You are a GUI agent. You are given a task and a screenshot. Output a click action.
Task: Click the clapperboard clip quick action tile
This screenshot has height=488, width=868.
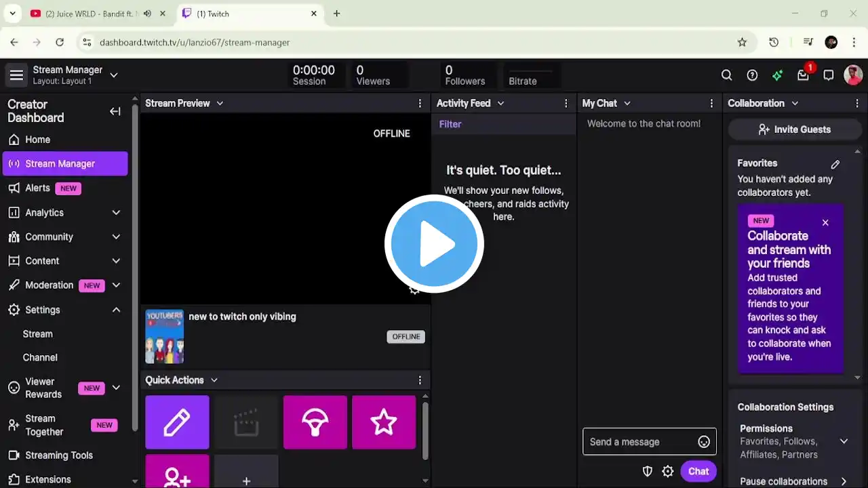tap(246, 422)
